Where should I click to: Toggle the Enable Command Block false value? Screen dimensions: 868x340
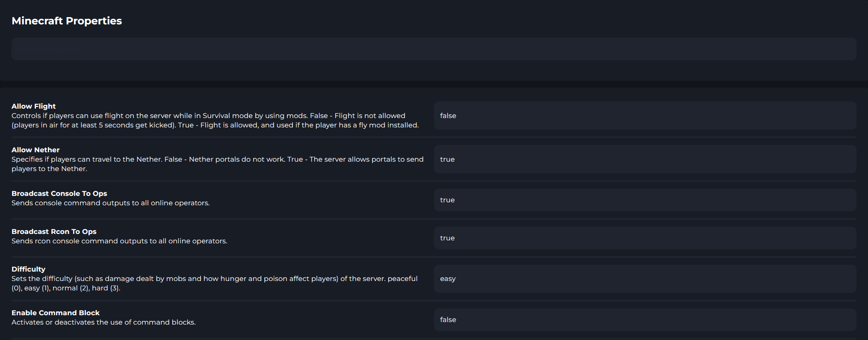tap(645, 319)
